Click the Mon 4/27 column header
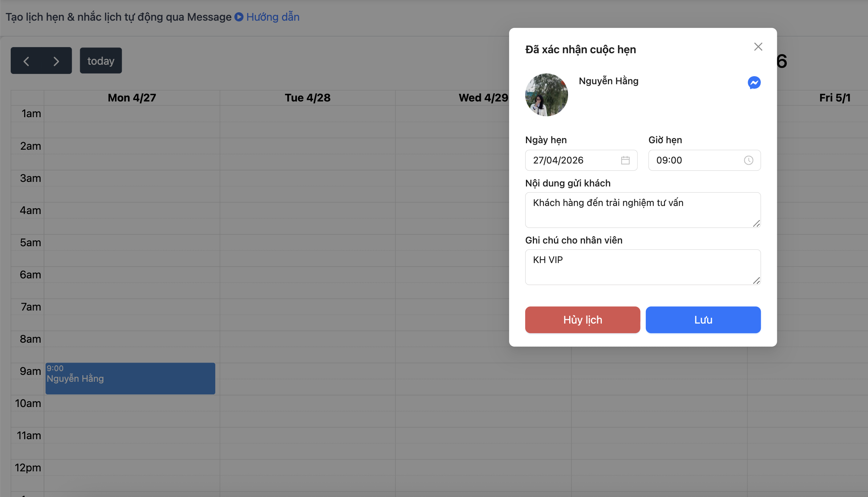 [x=132, y=98]
